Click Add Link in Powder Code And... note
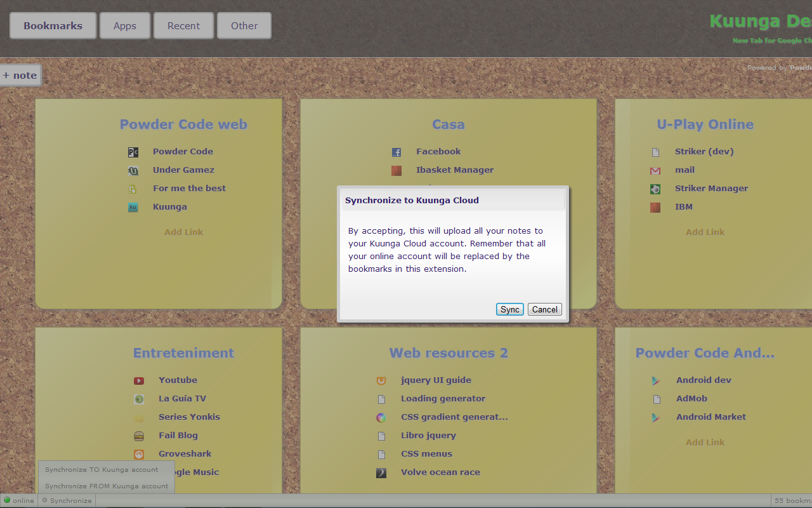 click(705, 443)
